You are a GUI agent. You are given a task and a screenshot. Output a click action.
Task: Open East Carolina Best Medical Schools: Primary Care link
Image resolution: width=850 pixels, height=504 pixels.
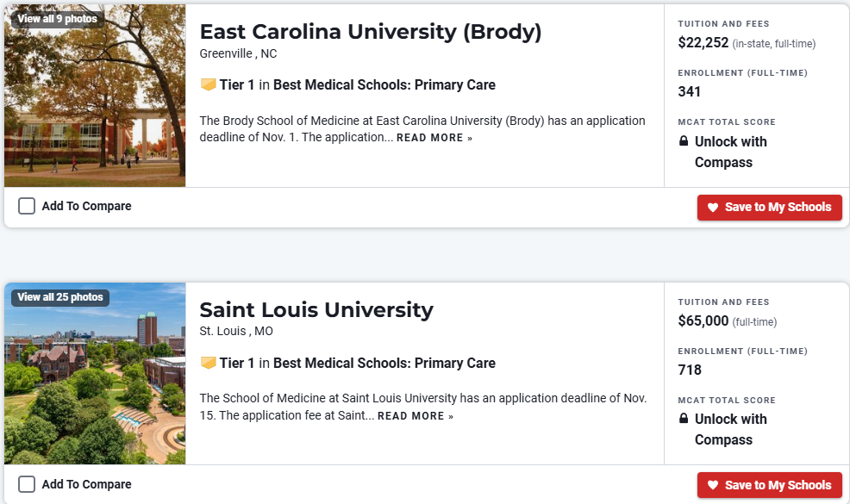pyautogui.click(x=384, y=84)
